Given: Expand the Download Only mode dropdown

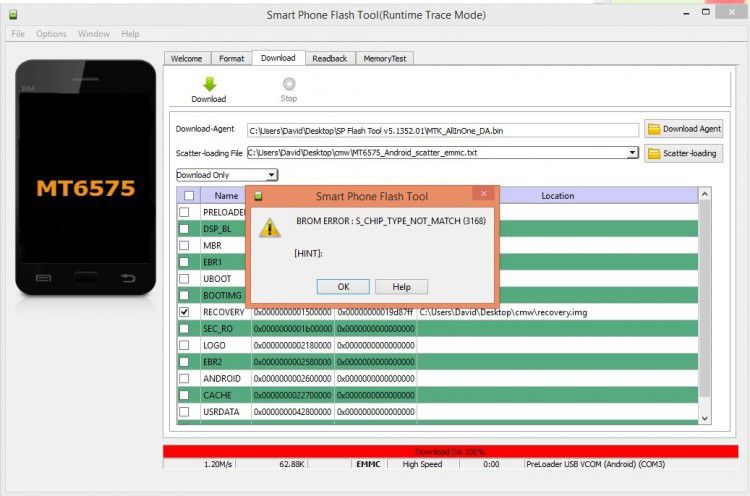Looking at the screenshot, I should 271,175.
